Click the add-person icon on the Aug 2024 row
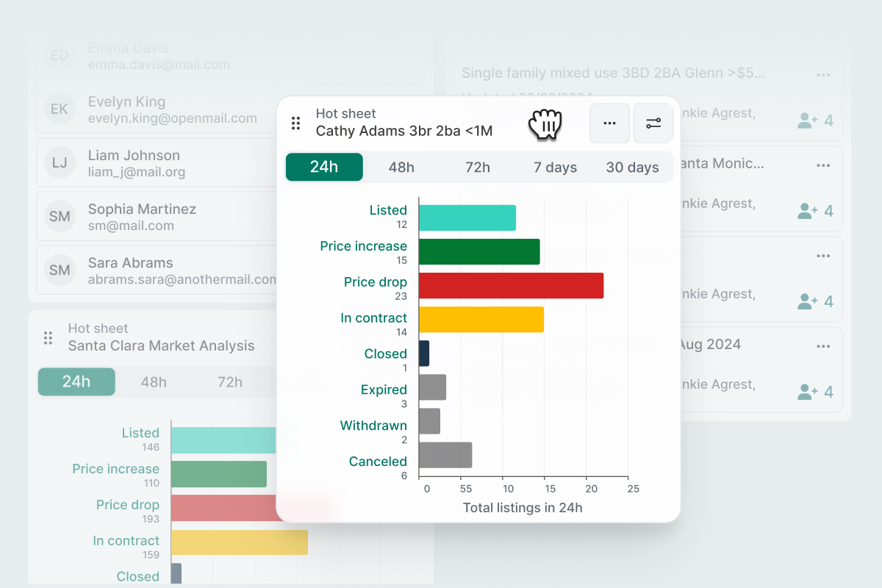This screenshot has height=588, width=882. coord(808,392)
